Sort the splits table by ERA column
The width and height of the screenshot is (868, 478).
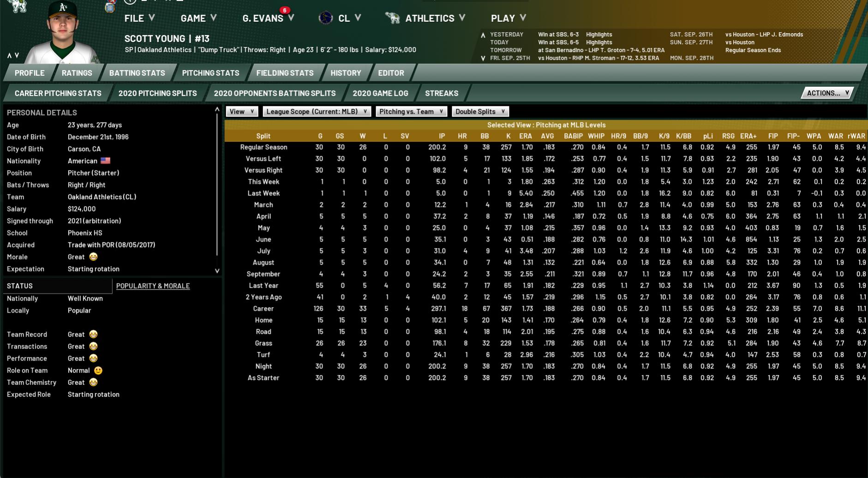click(525, 136)
